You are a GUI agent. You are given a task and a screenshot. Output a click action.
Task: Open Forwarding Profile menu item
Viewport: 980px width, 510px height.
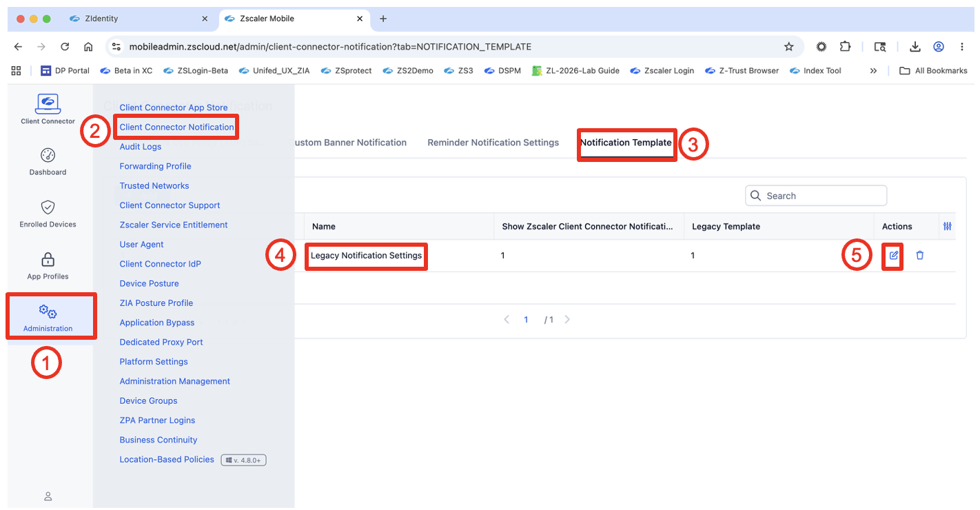pyautogui.click(x=155, y=166)
